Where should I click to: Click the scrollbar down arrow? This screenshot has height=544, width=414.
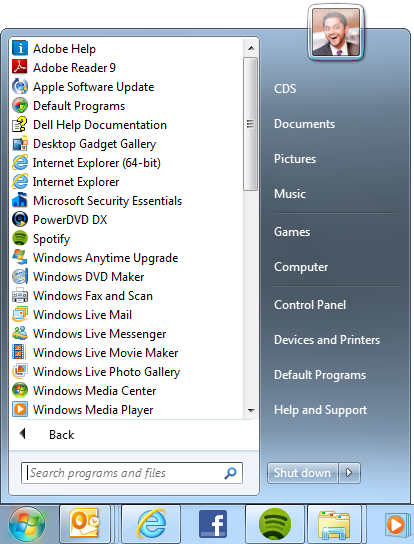(251, 410)
